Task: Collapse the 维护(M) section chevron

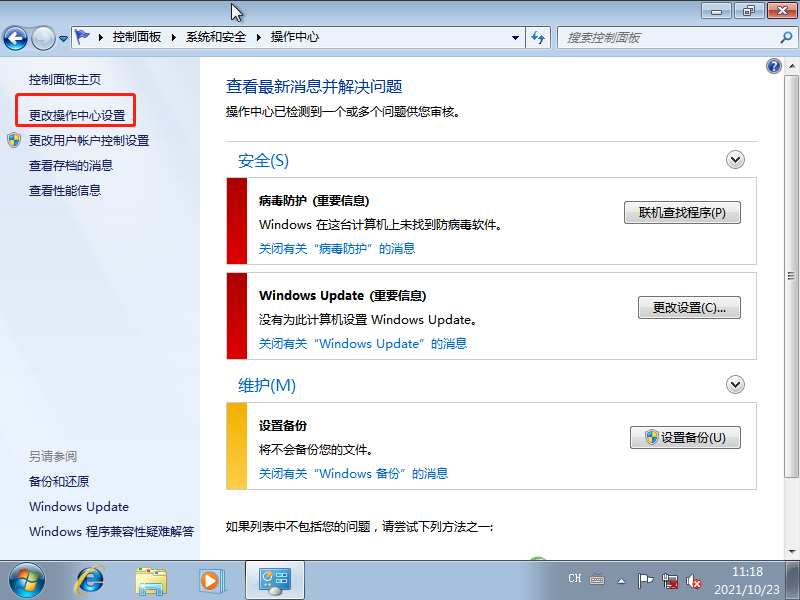Action: [x=735, y=384]
